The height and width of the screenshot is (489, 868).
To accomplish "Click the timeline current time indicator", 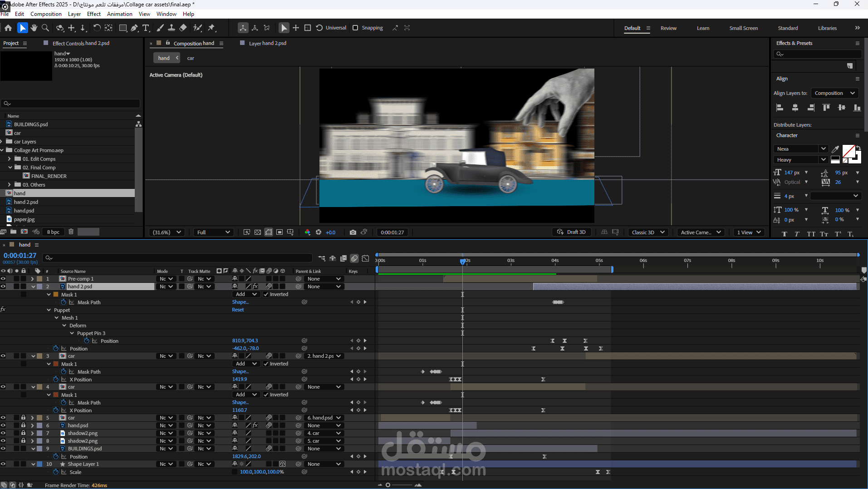I will [x=462, y=262].
